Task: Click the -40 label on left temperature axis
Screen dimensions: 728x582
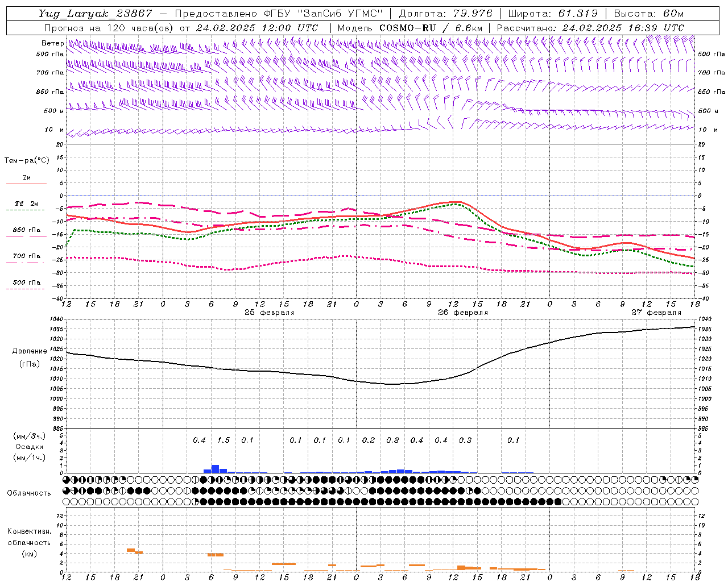Action: coord(59,298)
